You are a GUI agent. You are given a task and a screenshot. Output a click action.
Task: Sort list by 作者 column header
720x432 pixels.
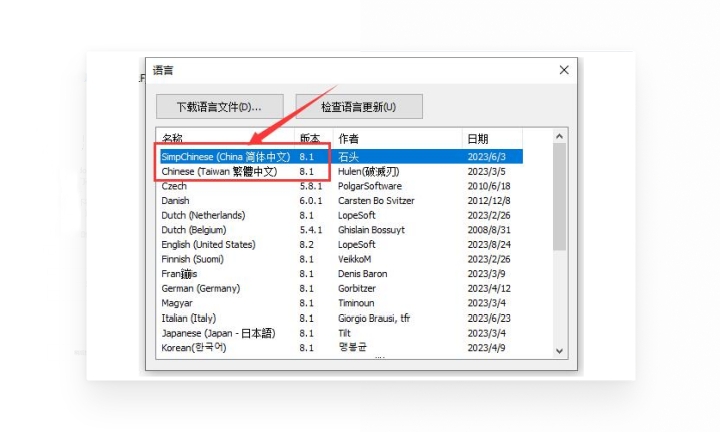pos(398,139)
